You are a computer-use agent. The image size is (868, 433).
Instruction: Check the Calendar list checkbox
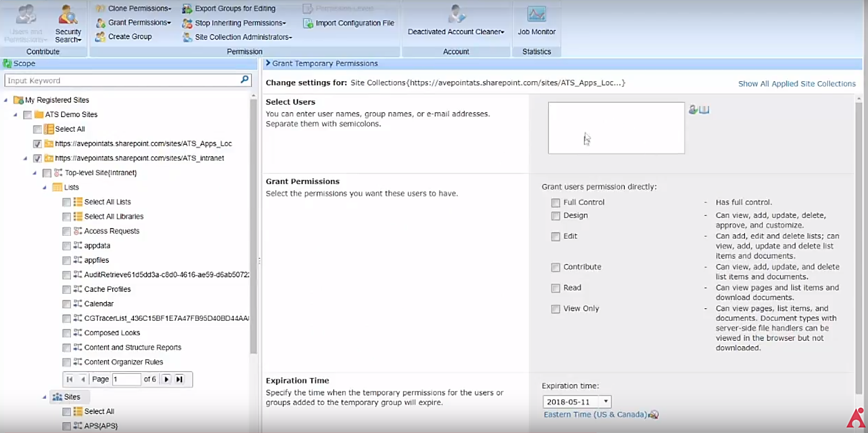[x=66, y=304]
